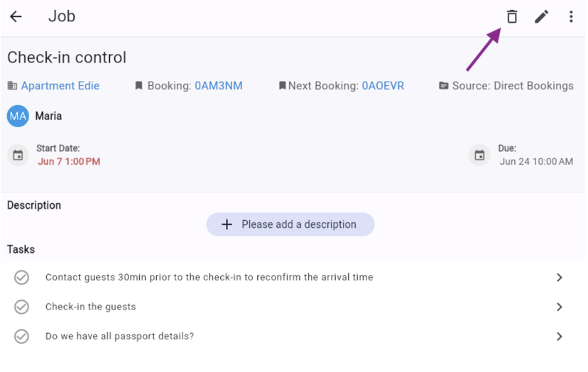
Task: Click the building icon beside Apartment Edie
Action: (12, 86)
